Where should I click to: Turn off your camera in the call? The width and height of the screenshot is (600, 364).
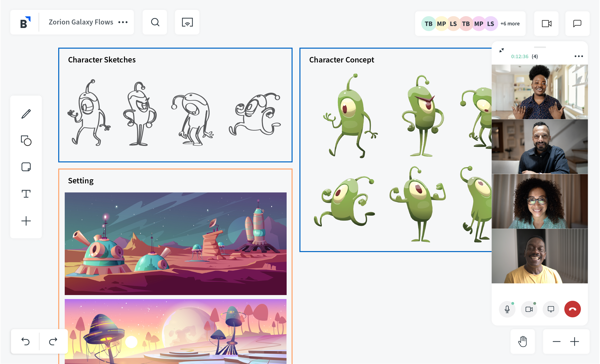pyautogui.click(x=529, y=309)
